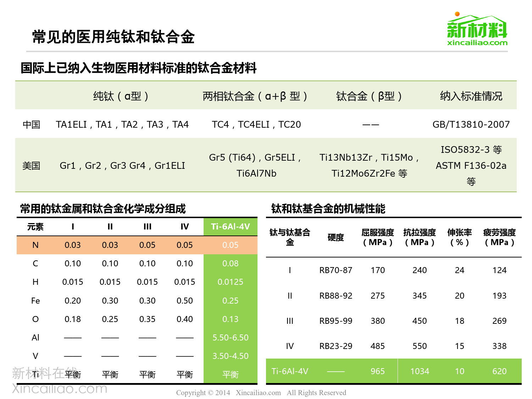
Task: Click the 元素 column header
Action: pyautogui.click(x=35, y=227)
